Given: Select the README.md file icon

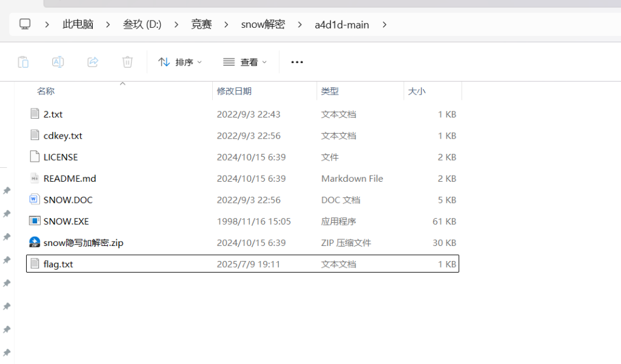Looking at the screenshot, I should coord(35,179).
